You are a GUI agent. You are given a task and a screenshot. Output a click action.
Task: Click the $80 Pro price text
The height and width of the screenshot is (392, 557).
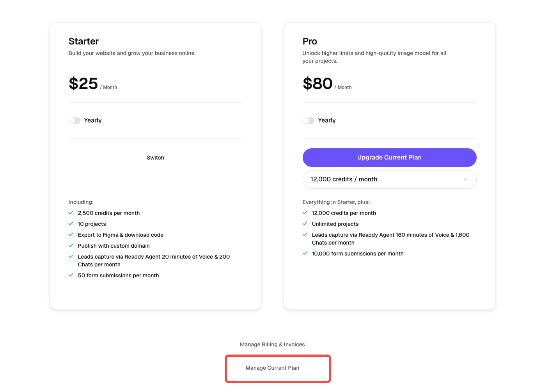tap(318, 83)
